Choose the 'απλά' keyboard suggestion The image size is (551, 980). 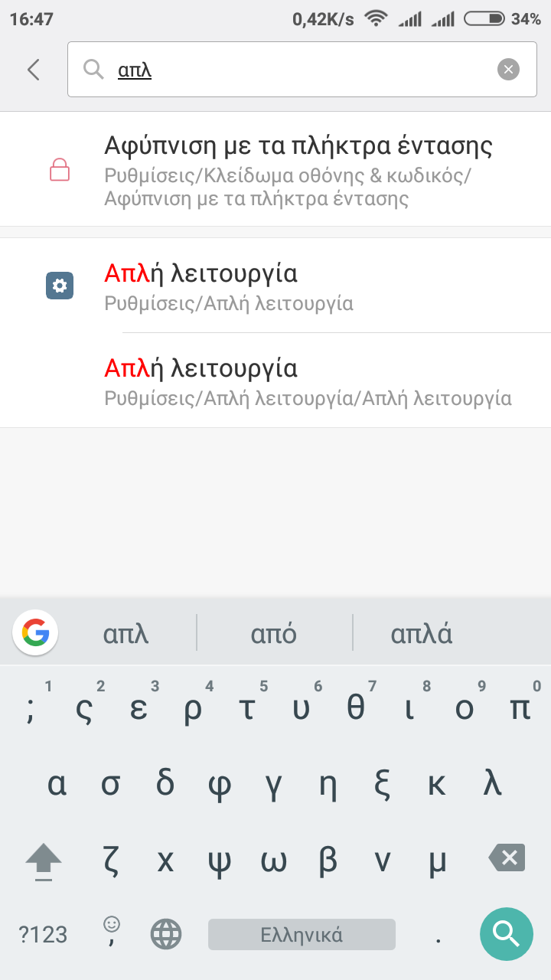421,634
